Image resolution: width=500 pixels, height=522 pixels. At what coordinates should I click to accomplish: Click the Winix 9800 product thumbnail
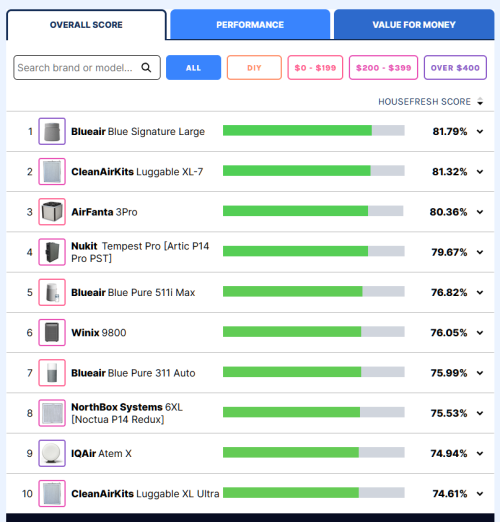52,332
